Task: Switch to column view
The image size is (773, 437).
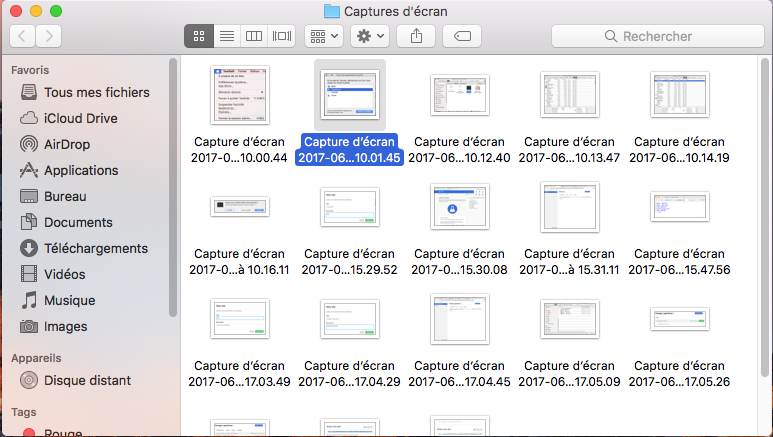Action: tap(254, 36)
